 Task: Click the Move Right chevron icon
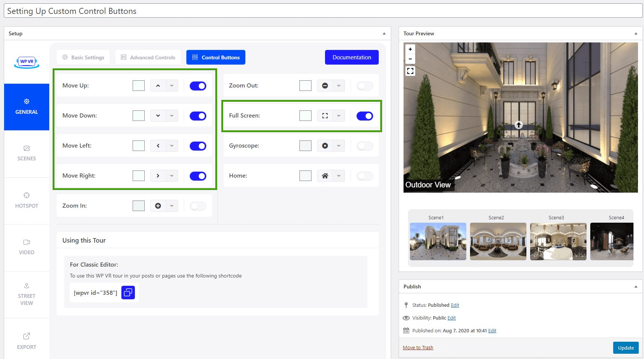pyautogui.click(x=158, y=176)
